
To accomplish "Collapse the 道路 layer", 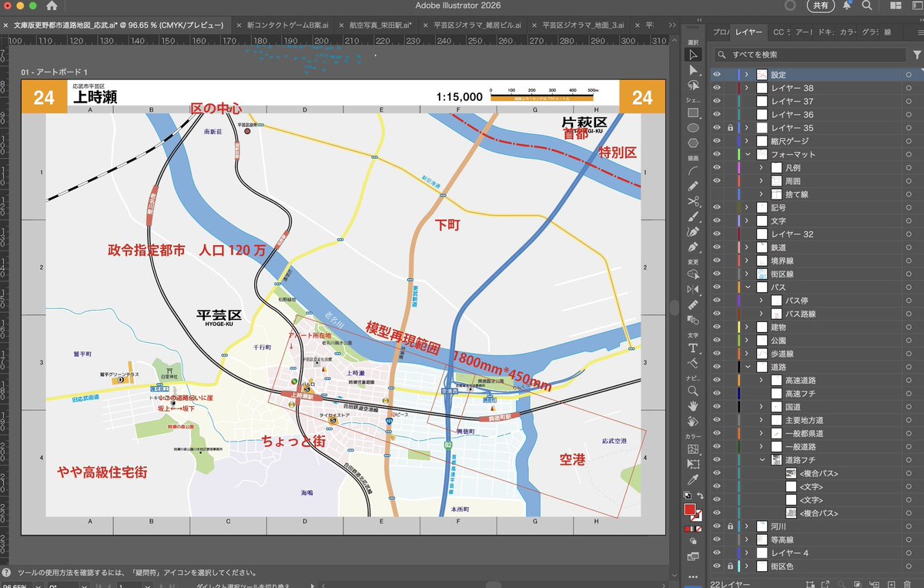I will [746, 367].
